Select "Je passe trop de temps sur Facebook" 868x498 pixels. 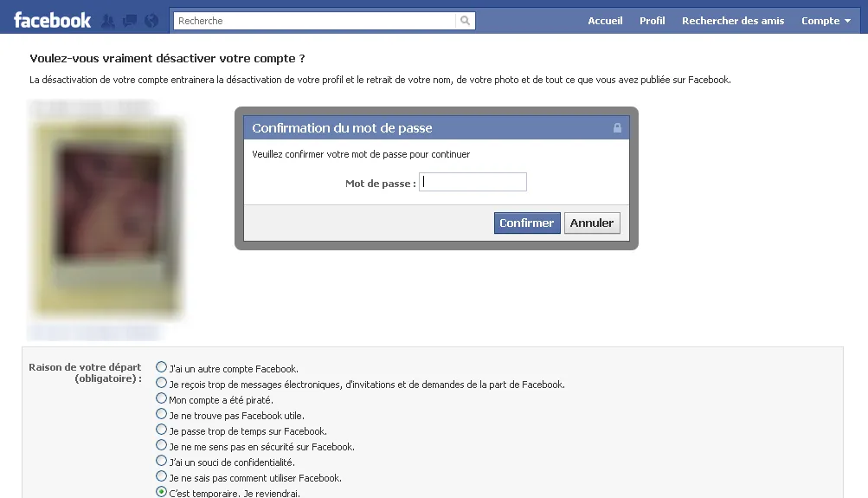[161, 429]
